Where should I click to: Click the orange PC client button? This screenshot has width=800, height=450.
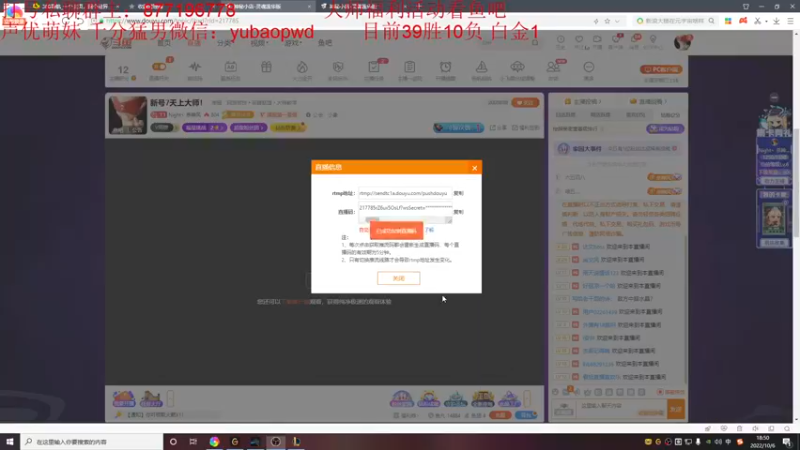661,69
